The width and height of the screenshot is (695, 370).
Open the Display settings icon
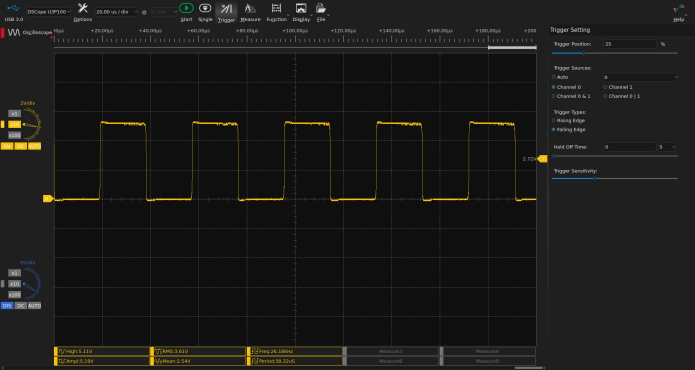(301, 8)
